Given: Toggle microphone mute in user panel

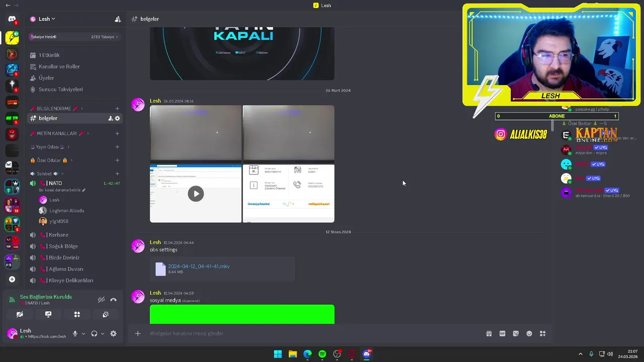Looking at the screenshot, I should [75, 334].
